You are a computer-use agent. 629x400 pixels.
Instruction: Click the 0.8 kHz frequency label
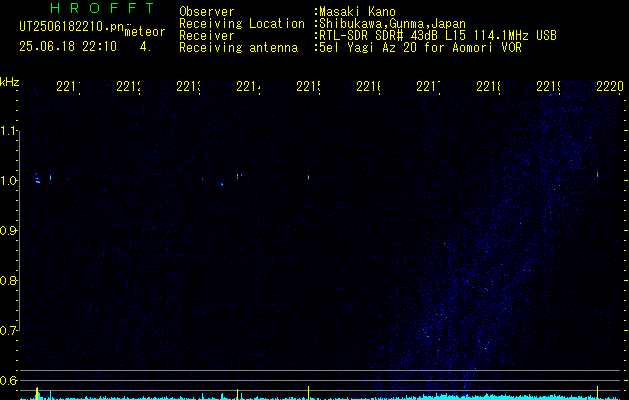click(x=9, y=280)
